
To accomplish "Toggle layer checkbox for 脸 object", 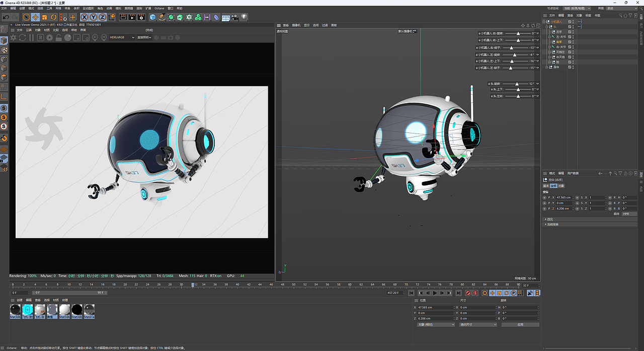I will pos(570,62).
